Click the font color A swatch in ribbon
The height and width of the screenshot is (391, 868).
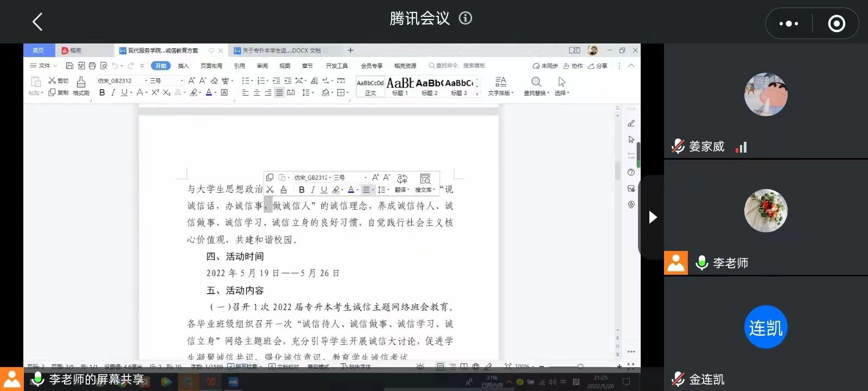coord(209,93)
